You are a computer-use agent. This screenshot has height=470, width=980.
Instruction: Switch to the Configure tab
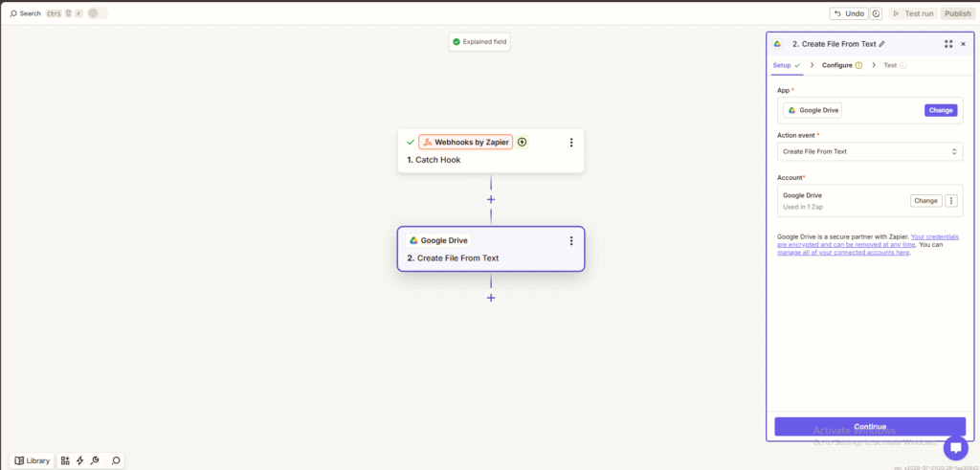[x=842, y=65]
